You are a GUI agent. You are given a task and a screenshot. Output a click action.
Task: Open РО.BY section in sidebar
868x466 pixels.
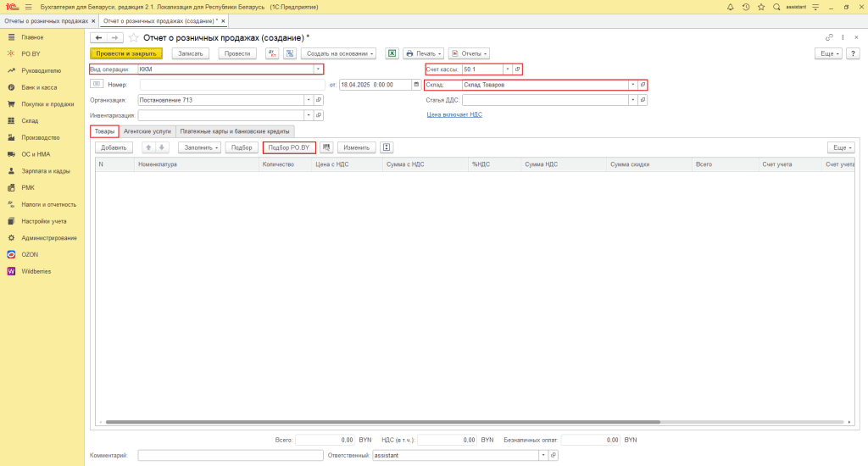(x=31, y=53)
